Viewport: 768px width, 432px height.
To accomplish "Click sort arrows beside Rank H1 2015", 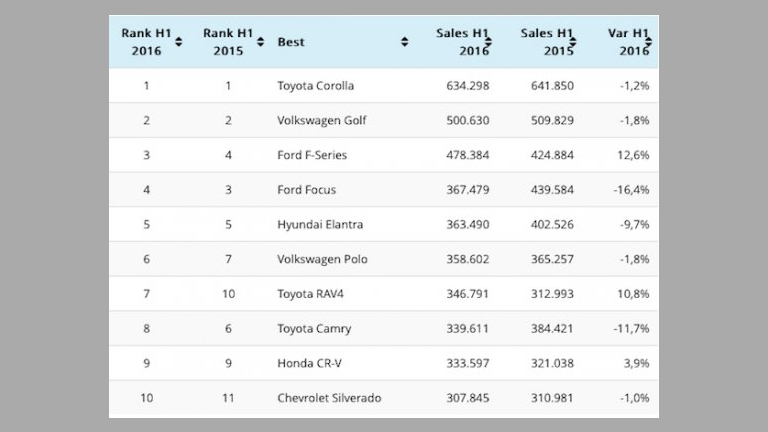I will (260, 42).
